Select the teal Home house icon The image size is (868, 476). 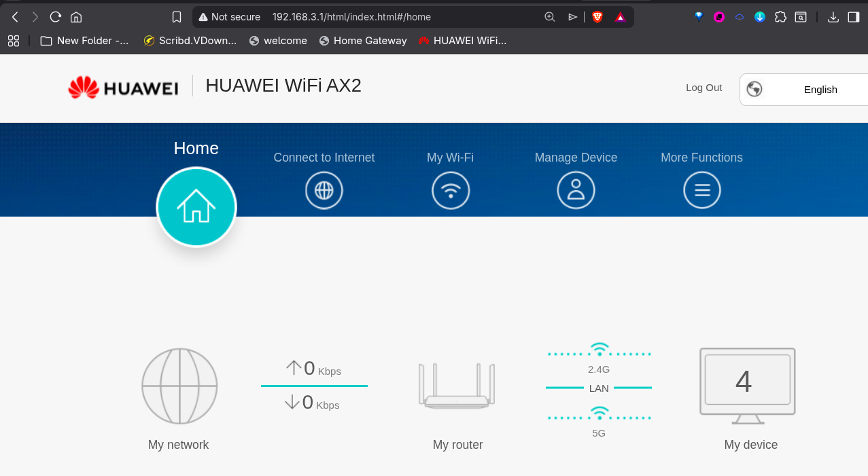tap(196, 207)
